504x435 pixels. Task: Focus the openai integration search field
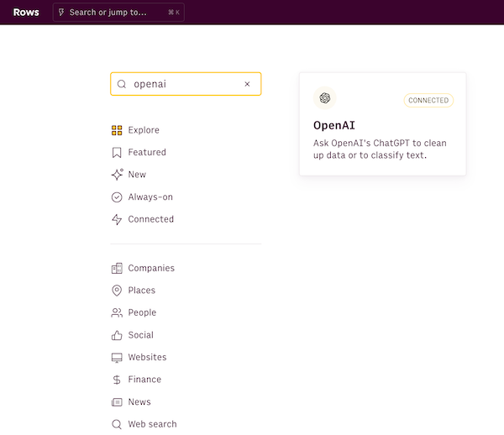pos(186,84)
